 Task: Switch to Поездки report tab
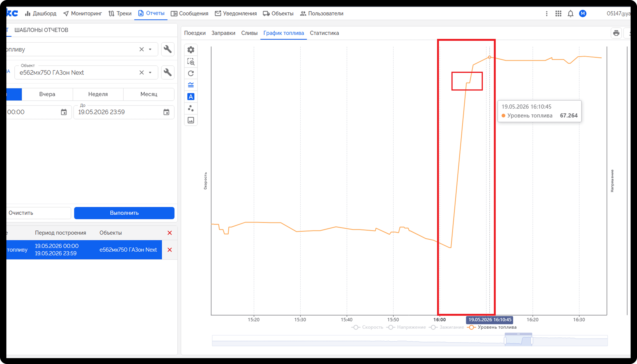[195, 33]
